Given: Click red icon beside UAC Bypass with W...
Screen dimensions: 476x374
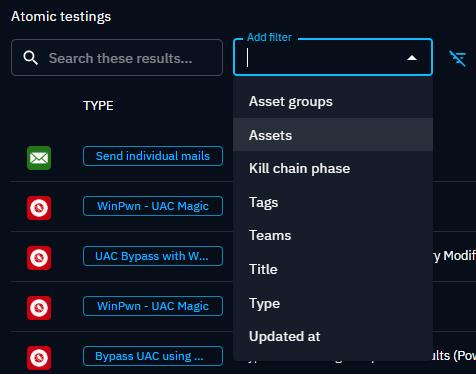Looking at the screenshot, I should [x=39, y=258].
